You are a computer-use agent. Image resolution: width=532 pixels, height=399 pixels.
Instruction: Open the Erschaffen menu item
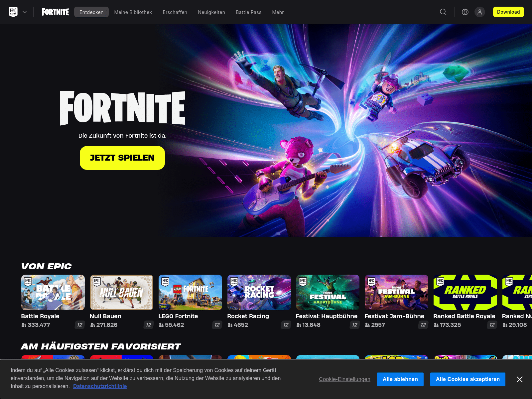pos(175,12)
